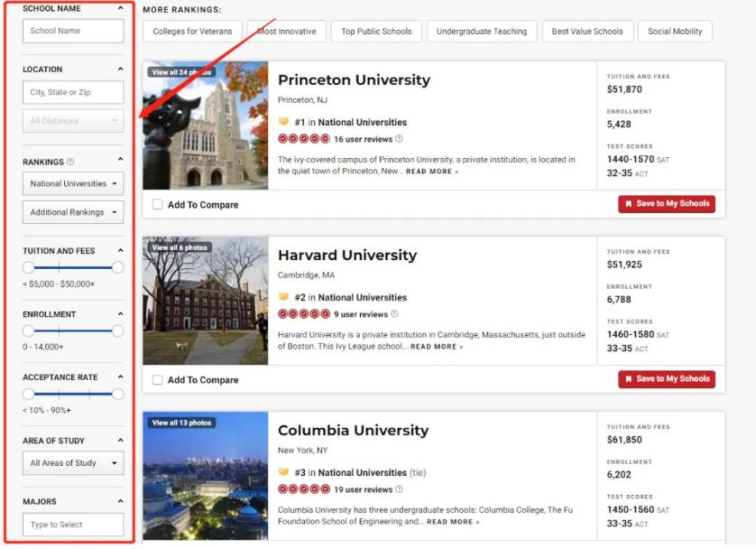The height and width of the screenshot is (549, 756).
Task: Click the Acceptance Rate minimum slider handle
Action: pyautogui.click(x=29, y=394)
